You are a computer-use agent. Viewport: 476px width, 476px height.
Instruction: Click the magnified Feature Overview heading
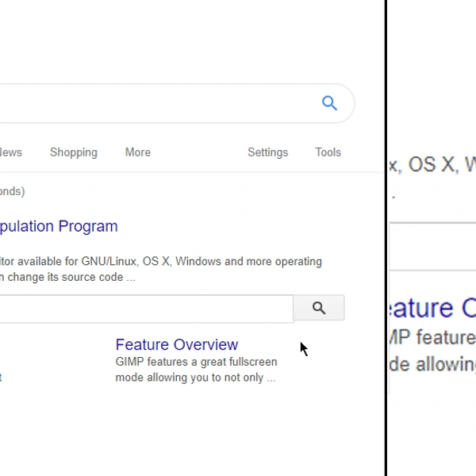(x=432, y=308)
